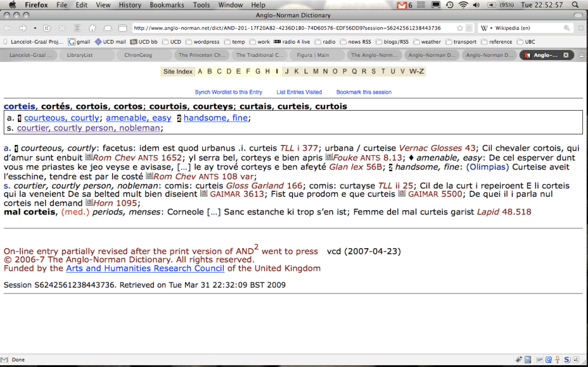Open Arts and Humanities Research Council link
The height and width of the screenshot is (367, 588).
click(x=145, y=268)
